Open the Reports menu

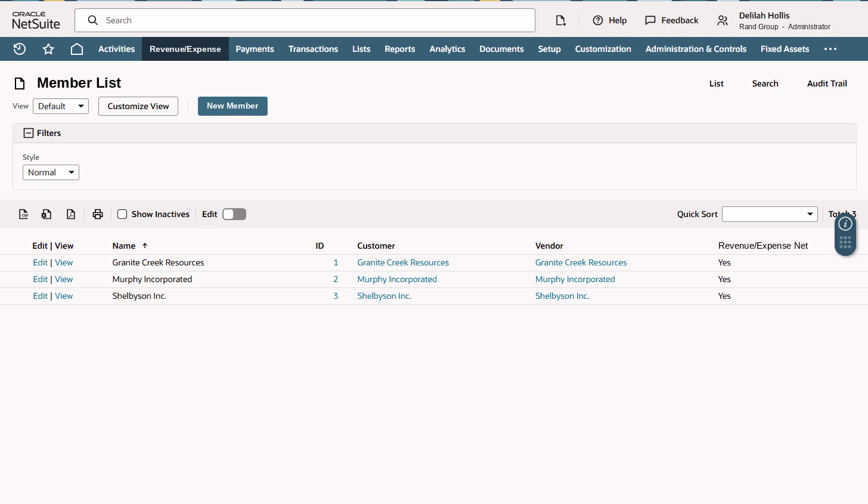tap(400, 49)
